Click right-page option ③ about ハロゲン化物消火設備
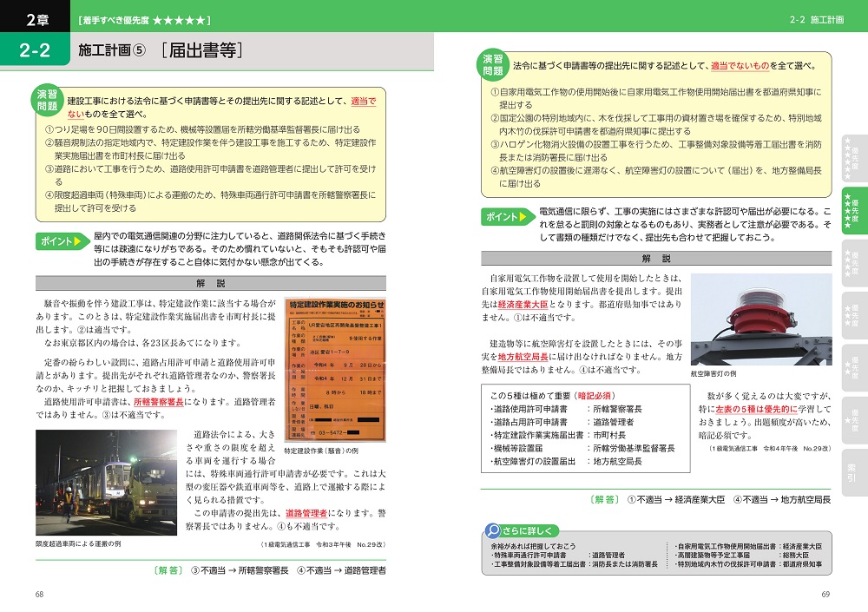Screen dimensions: 868x612 [x=656, y=151]
